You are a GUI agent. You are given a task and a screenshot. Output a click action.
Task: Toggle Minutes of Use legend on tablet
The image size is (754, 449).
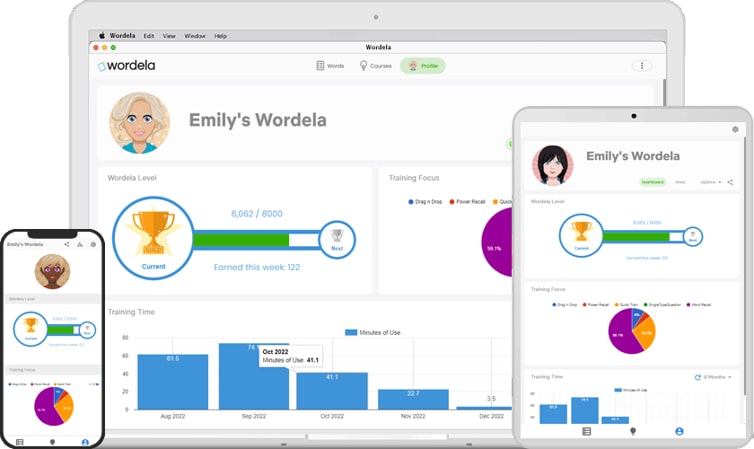[631, 390]
